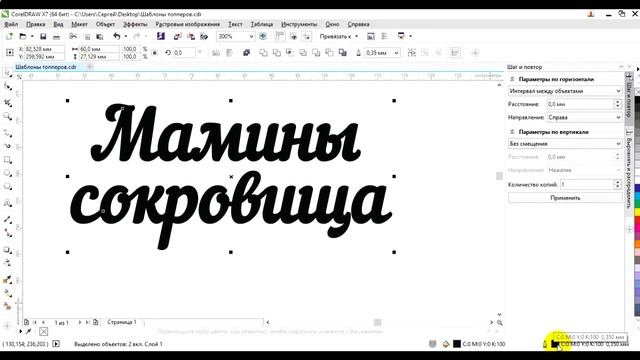Collapse Параметры по горизонтали section

(512, 79)
